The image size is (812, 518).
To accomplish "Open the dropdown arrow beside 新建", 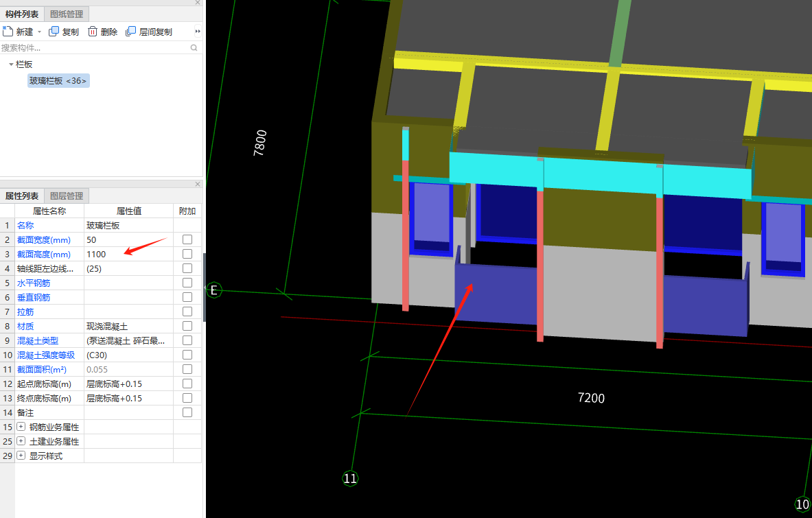I will tap(39, 32).
